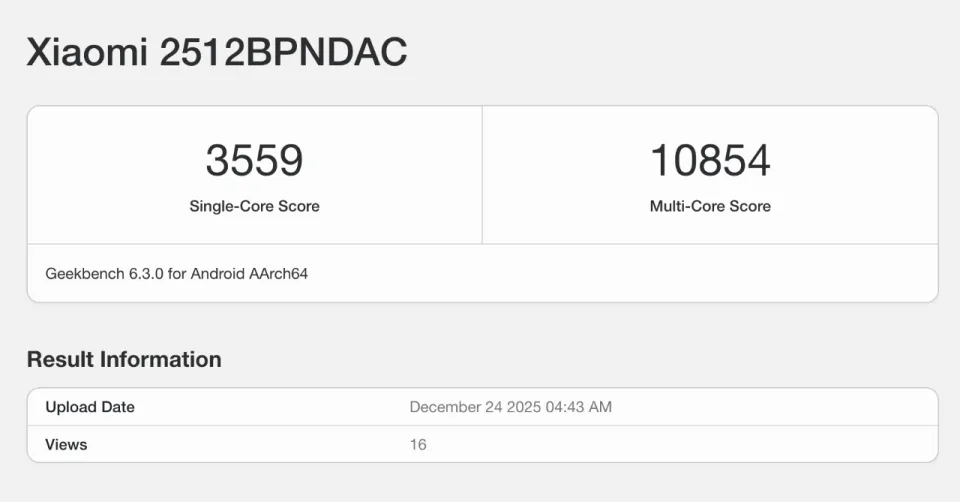Click the views count of 16
The width and height of the screenshot is (960, 502).
coord(418,444)
